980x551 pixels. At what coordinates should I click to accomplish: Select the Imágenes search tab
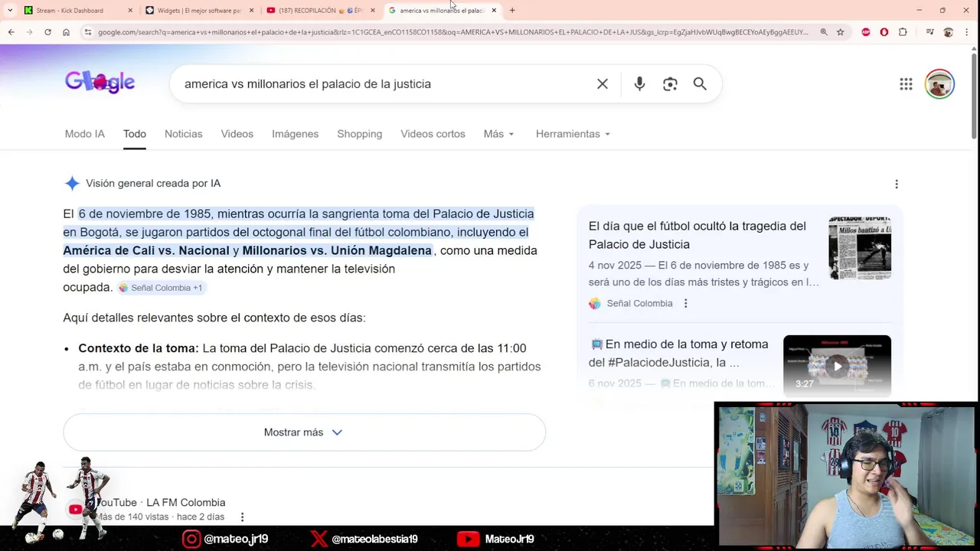pyautogui.click(x=295, y=134)
